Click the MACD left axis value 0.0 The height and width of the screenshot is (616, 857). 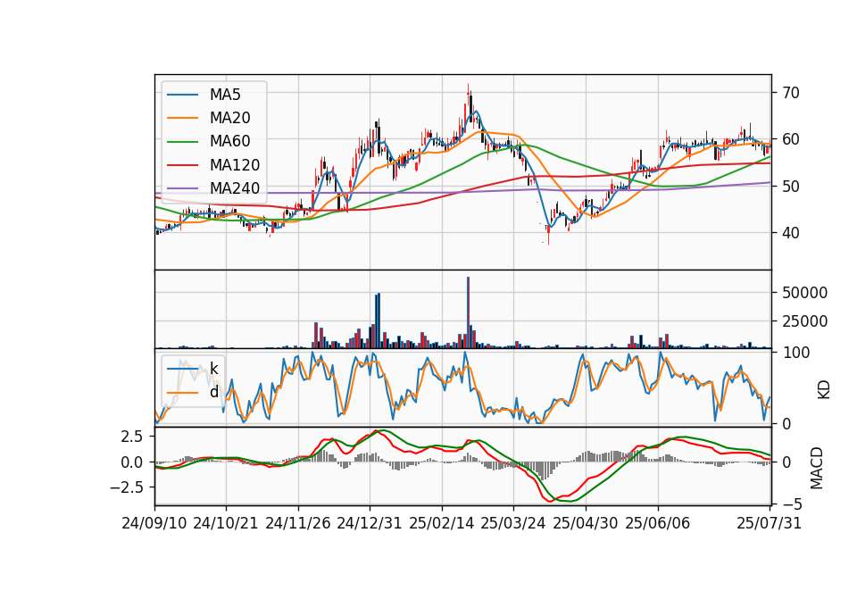tap(132, 462)
